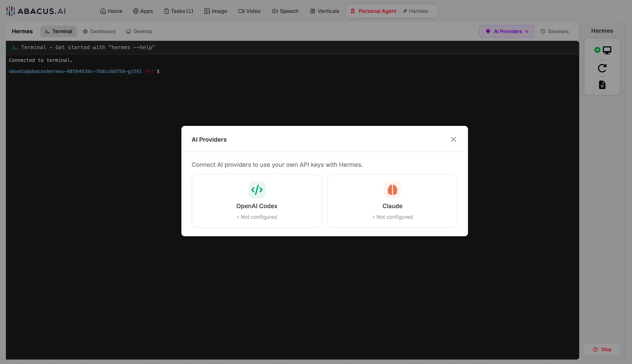This screenshot has width=632, height=364.
Task: Select the OpenAI Codex provider card
Action: pyautogui.click(x=257, y=201)
